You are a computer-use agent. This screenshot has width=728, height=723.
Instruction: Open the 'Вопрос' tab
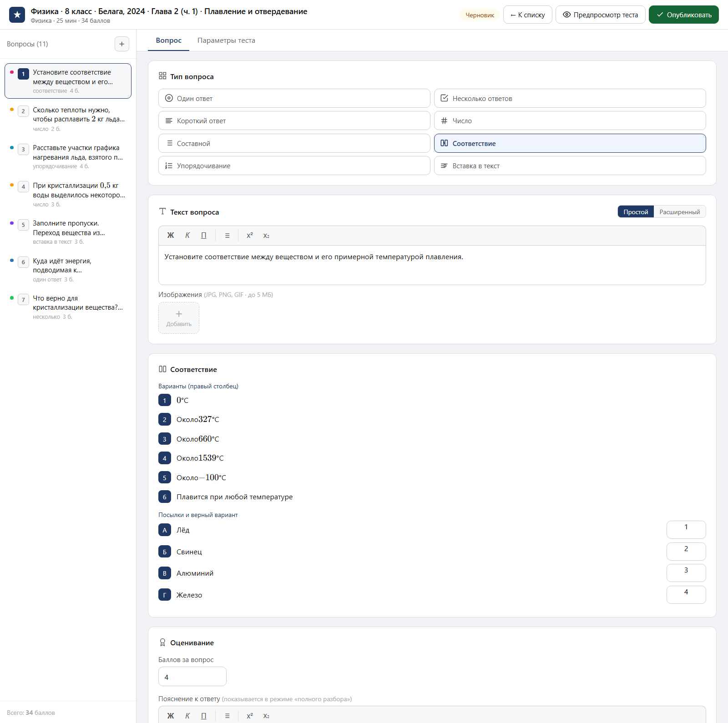tap(169, 40)
